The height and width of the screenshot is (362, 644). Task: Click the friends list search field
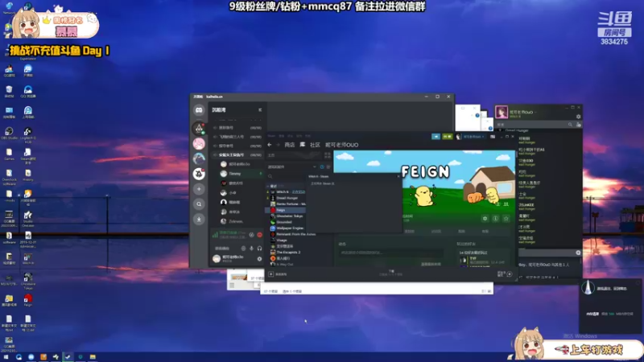pyautogui.click(x=534, y=125)
